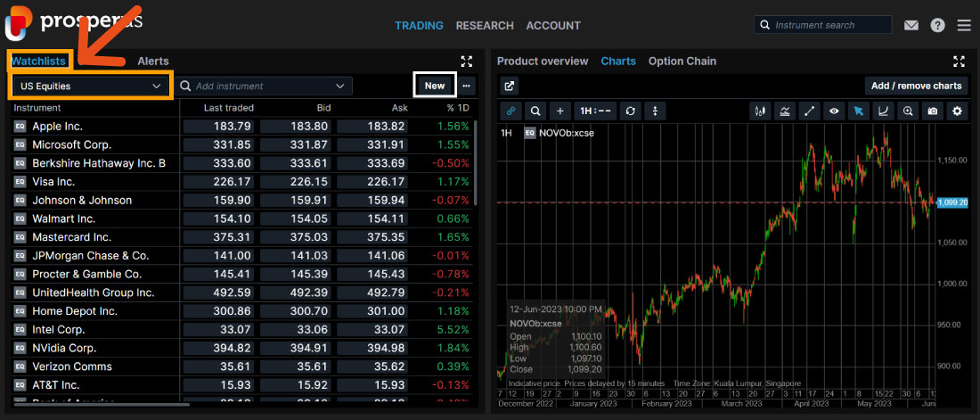Expand the Add instrument dropdown arrow
Viewport: 980px width, 420px height.
(x=340, y=86)
